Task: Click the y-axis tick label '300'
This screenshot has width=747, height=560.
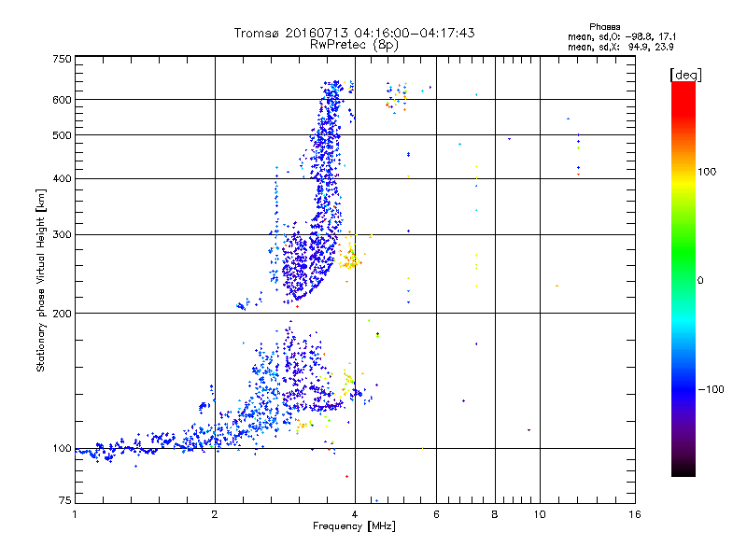Action: (62, 235)
